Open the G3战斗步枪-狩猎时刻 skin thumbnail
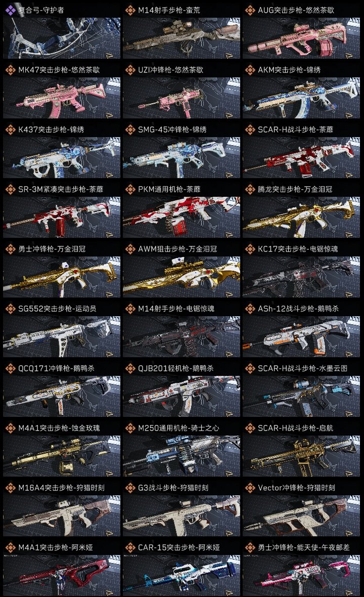The image size is (364, 597). [x=181, y=516]
